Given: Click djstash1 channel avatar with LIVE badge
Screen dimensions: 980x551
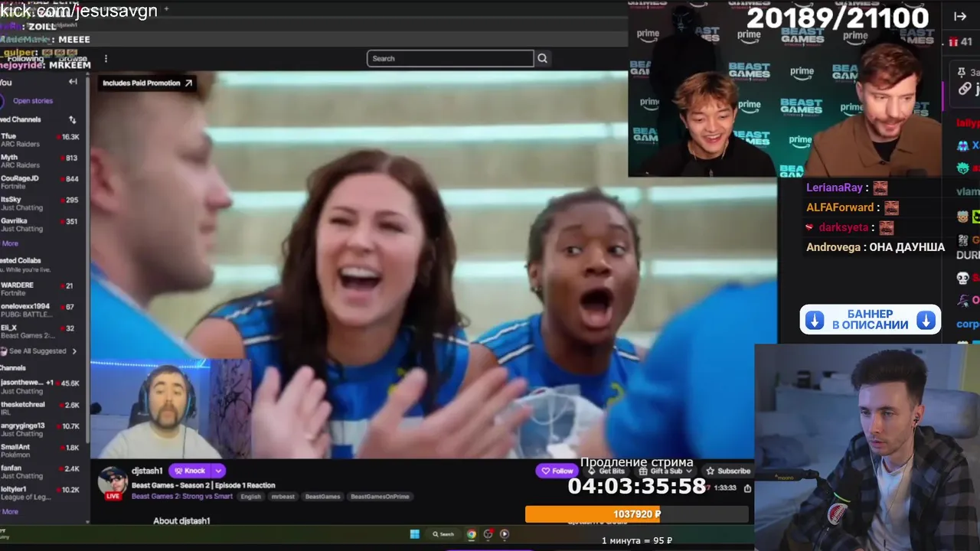Looking at the screenshot, I should pyautogui.click(x=113, y=482).
